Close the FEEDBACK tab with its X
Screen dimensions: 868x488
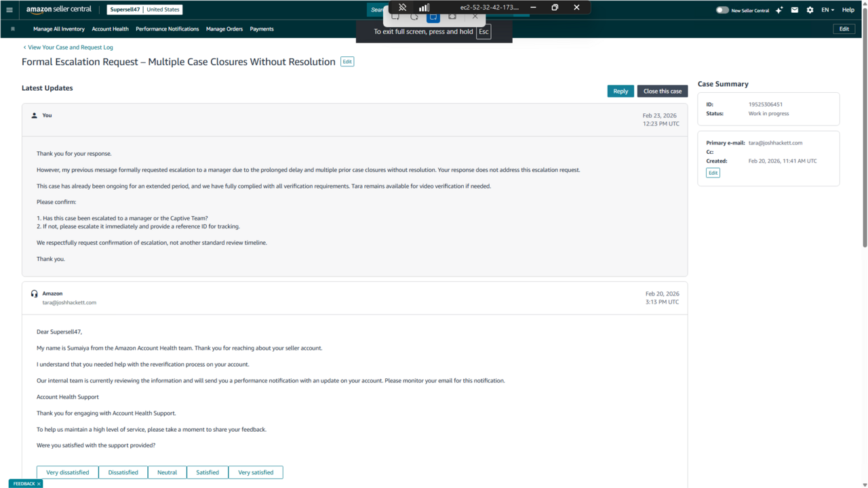pyautogui.click(x=39, y=484)
